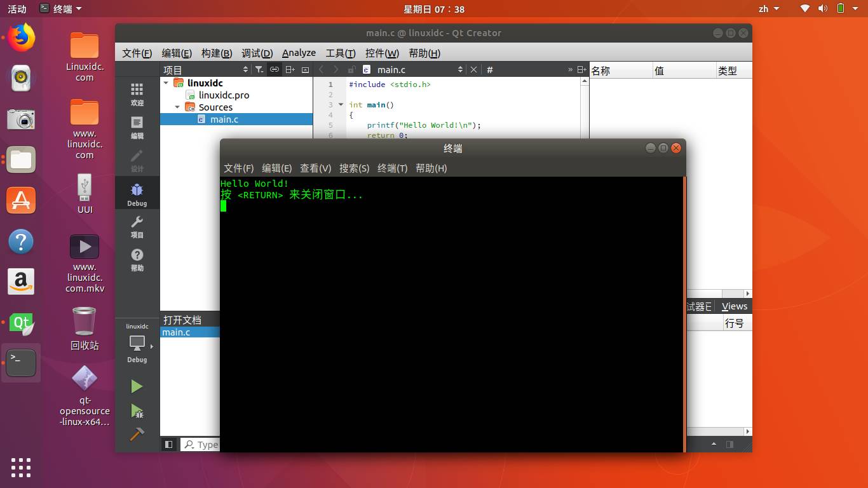Open the 回收站 trash icon on the desktop
This screenshot has width=868, height=488.
click(85, 329)
